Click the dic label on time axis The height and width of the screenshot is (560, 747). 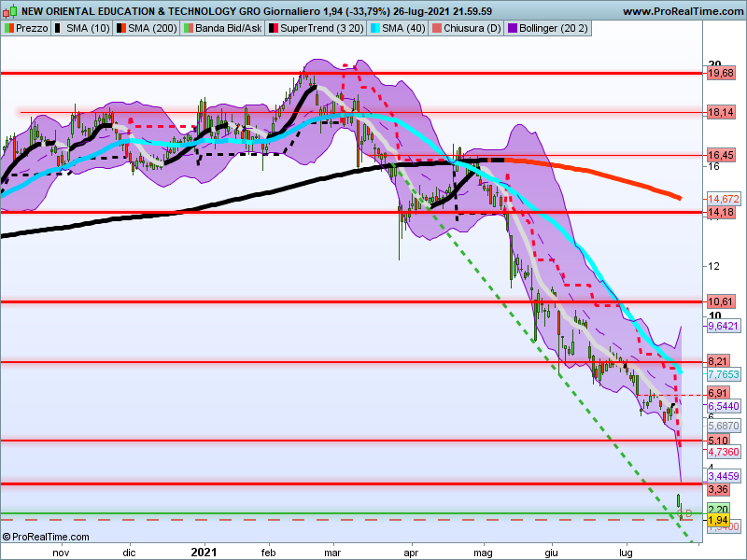tap(129, 553)
